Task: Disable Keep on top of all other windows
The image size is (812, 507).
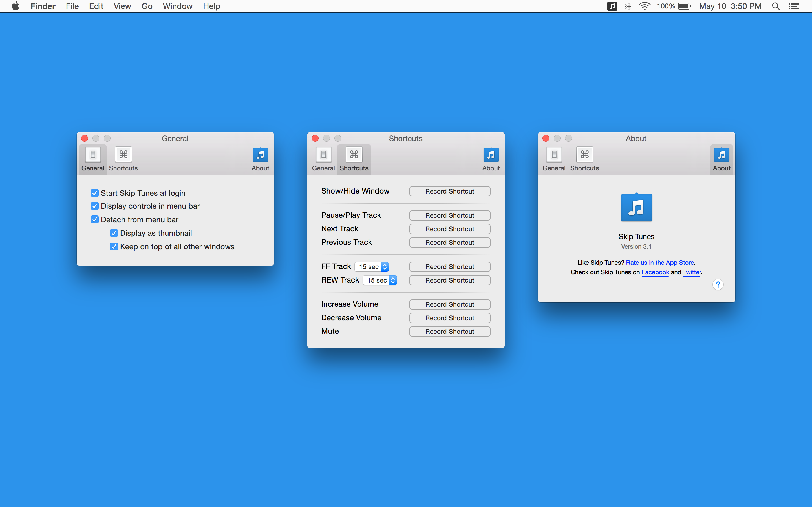Action: click(x=114, y=247)
